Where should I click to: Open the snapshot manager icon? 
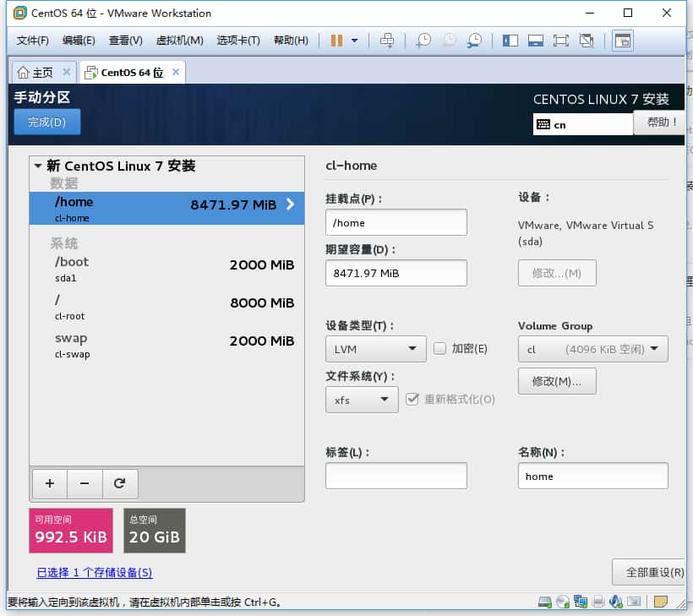pos(475,41)
